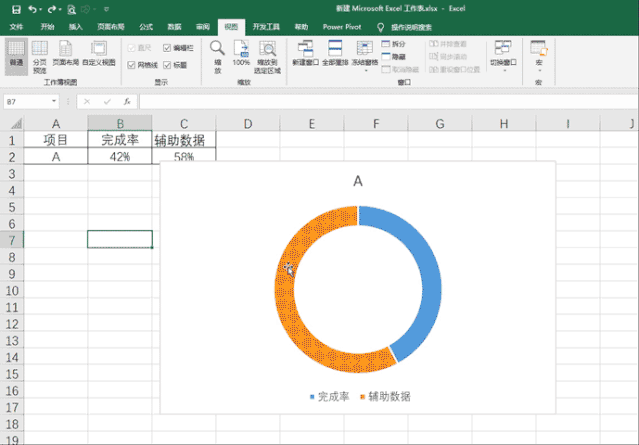
Task: Select cell A1 labeled 项目
Action: (56, 140)
